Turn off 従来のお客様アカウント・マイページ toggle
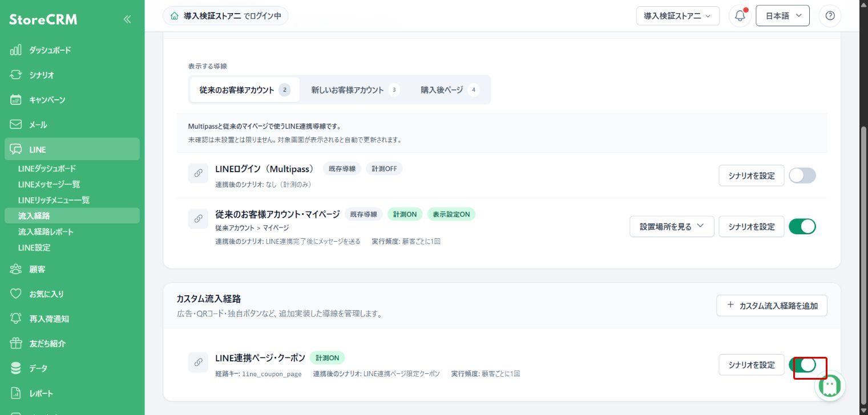Screen dimensions: 868x415 (802, 226)
